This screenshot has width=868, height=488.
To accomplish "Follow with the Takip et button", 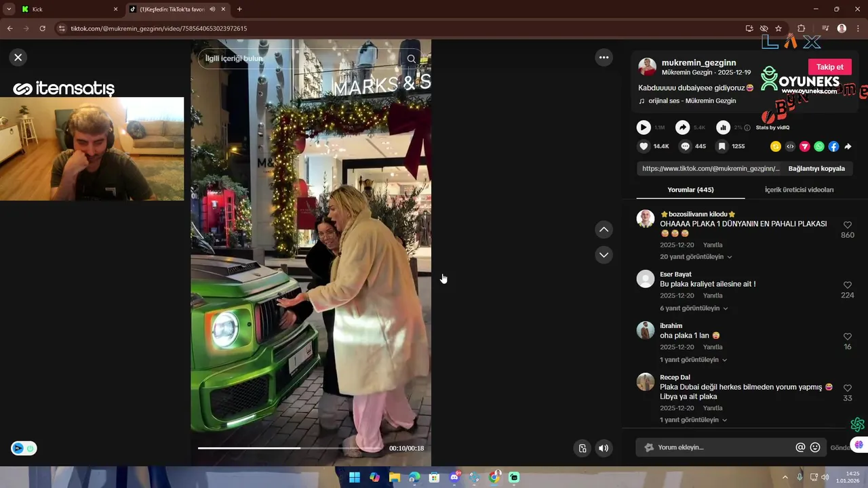I will click(829, 67).
